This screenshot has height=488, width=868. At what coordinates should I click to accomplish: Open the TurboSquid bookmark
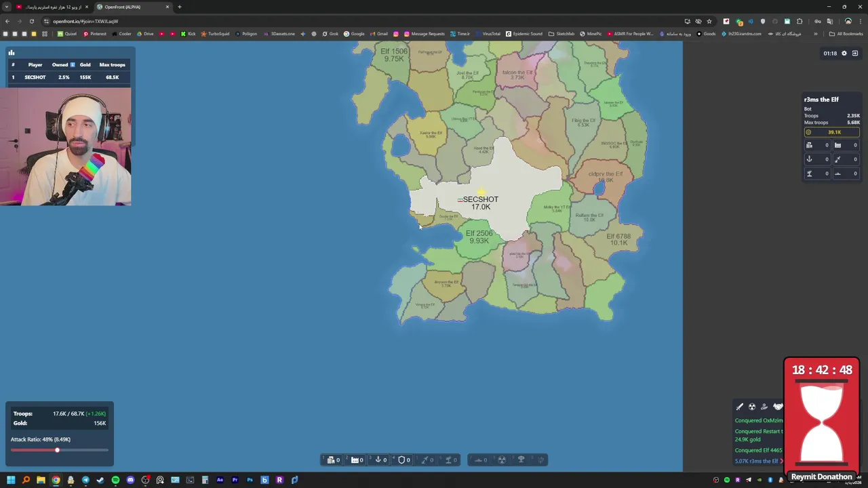click(x=215, y=34)
